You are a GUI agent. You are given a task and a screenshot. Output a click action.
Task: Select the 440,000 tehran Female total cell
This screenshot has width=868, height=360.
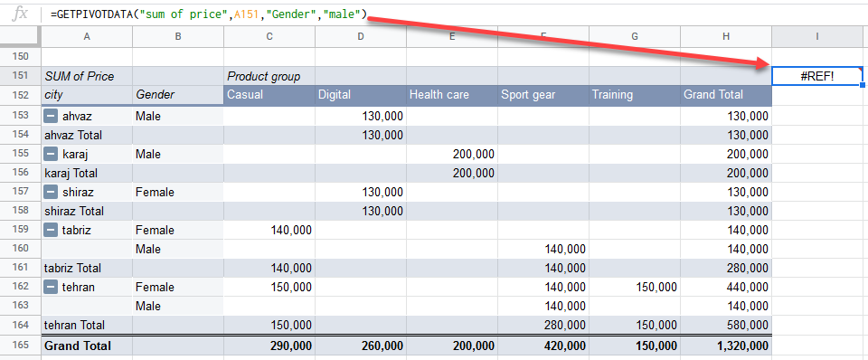726,287
